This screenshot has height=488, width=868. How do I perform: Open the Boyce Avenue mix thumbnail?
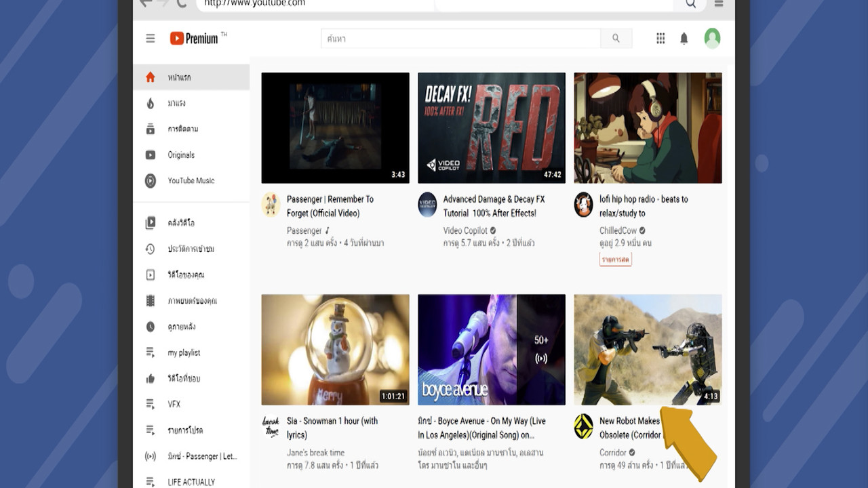click(492, 350)
